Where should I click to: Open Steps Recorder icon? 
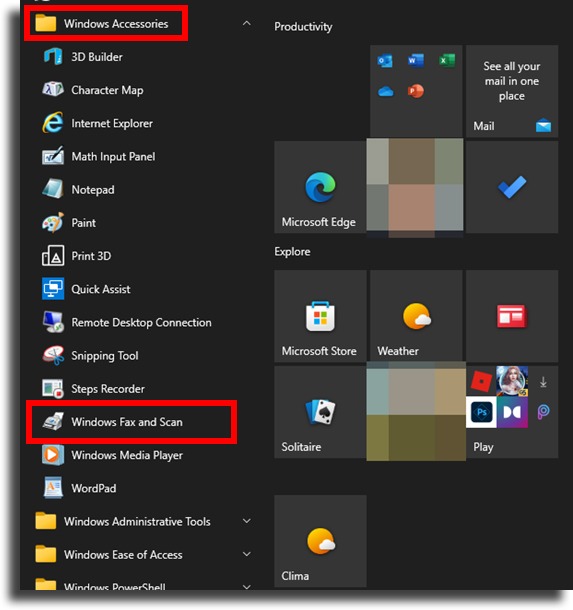pyautogui.click(x=53, y=389)
